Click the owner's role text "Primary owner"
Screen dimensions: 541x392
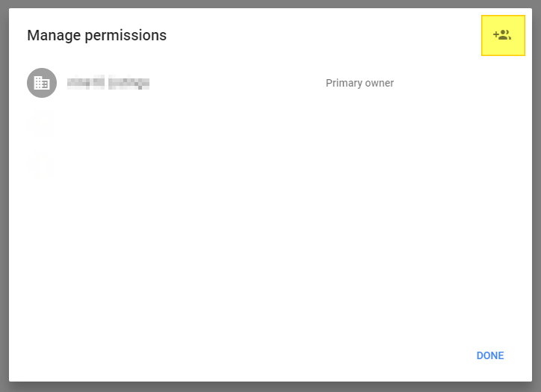point(359,83)
